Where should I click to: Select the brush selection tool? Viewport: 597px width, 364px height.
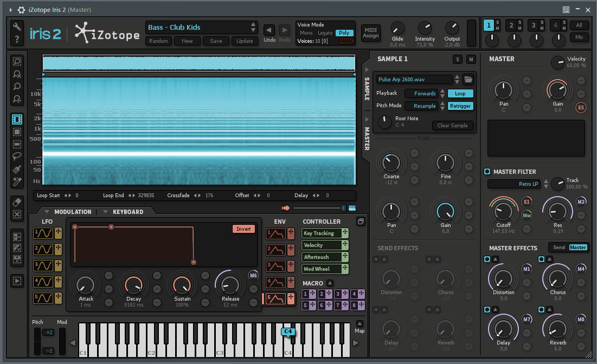(x=17, y=169)
